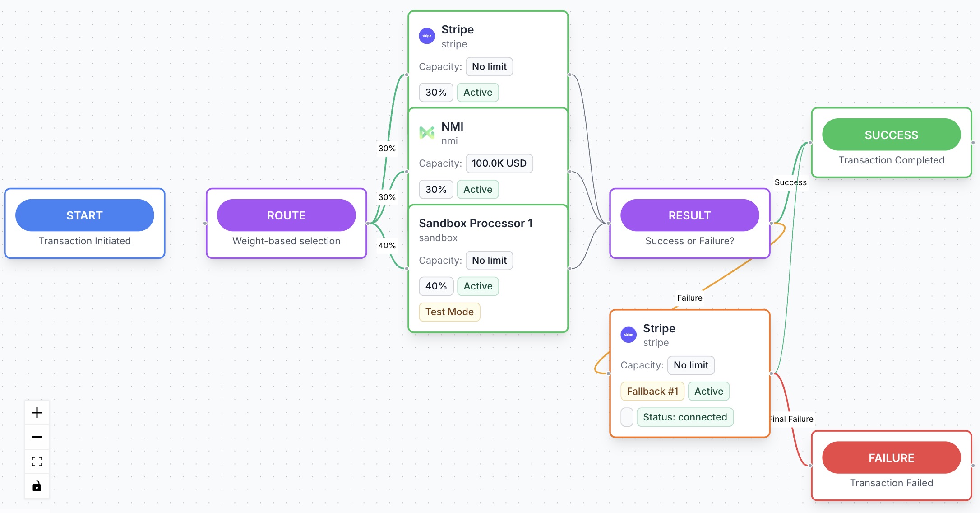Click No limit capacity in Sandbox Processor node
980x513 pixels.
[489, 261]
